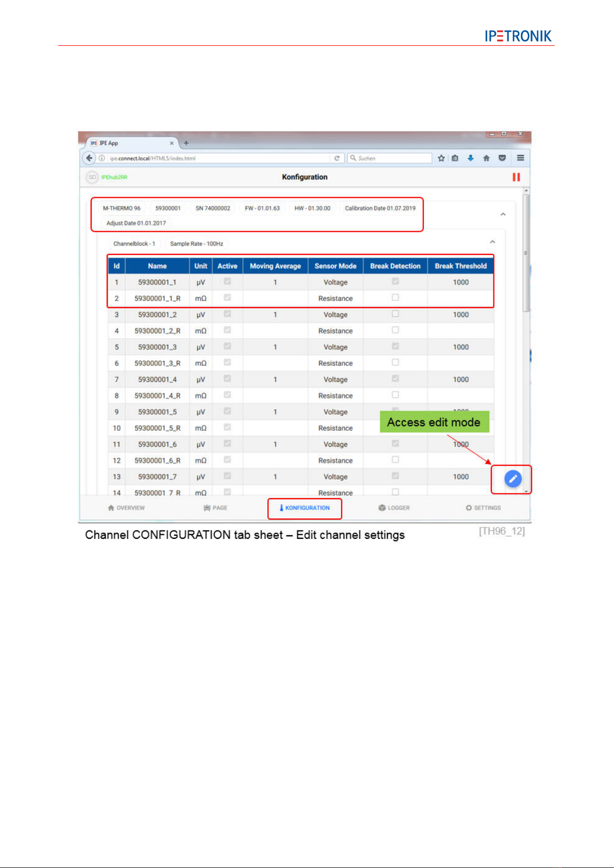Toggle Active checkbox for 59300001_1
Screen dimensions: 614x868
(227, 282)
